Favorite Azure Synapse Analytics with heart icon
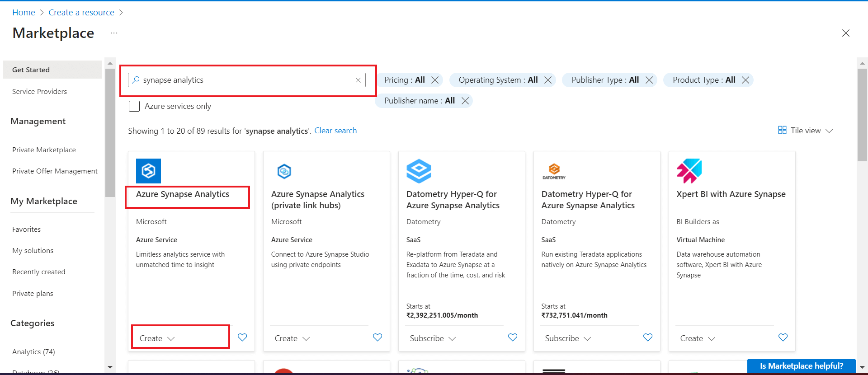The height and width of the screenshot is (375, 868). (242, 337)
